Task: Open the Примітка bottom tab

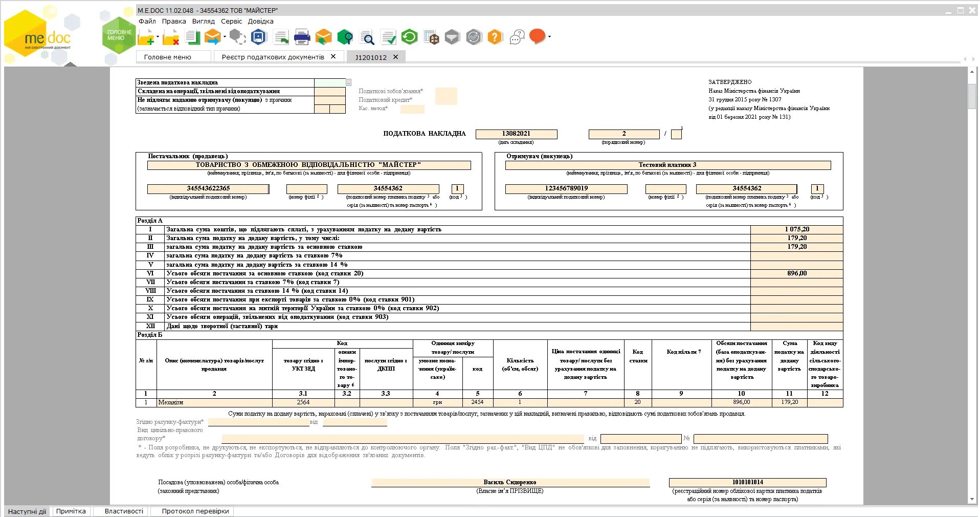Action: click(71, 511)
